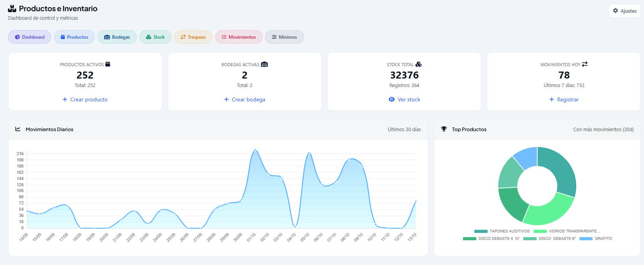Click the Últimos 7 días: 732 text
Image resolution: width=644 pixels, height=265 pixels.
pos(564,85)
